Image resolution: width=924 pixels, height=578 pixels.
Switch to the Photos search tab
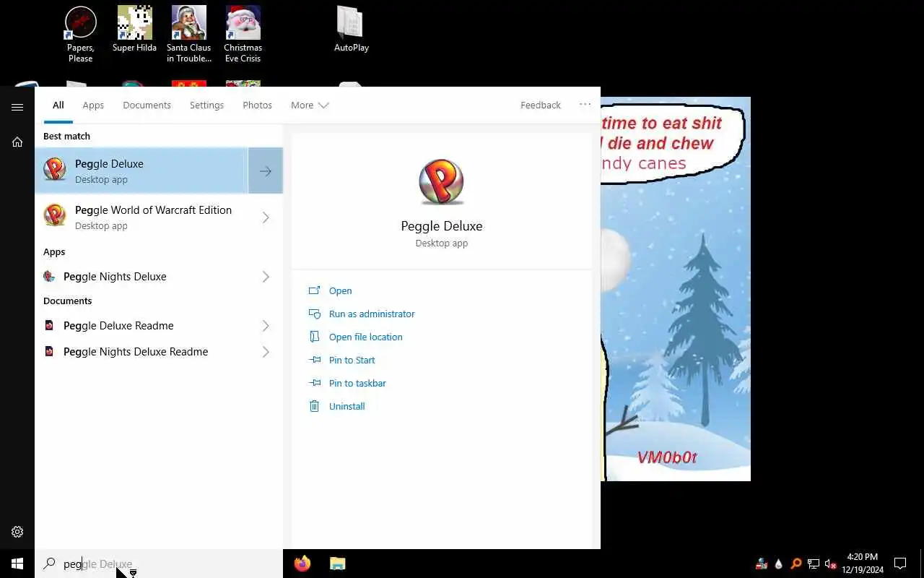[x=257, y=105]
